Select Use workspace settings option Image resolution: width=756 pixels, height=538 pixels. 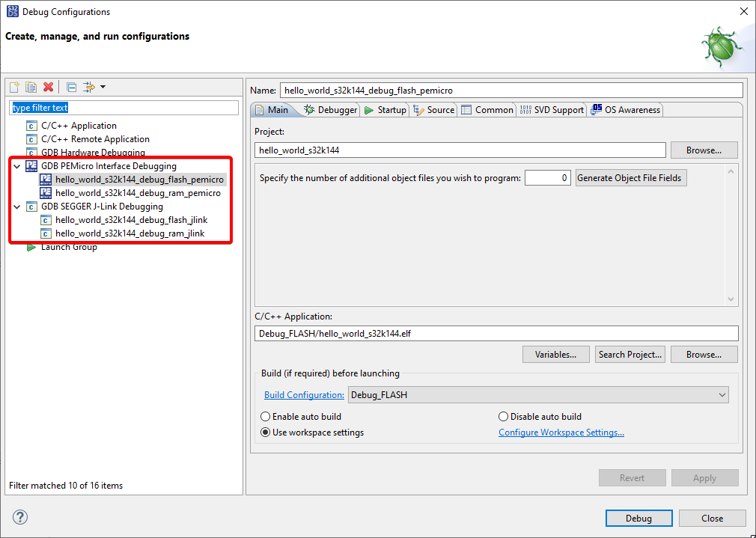266,432
